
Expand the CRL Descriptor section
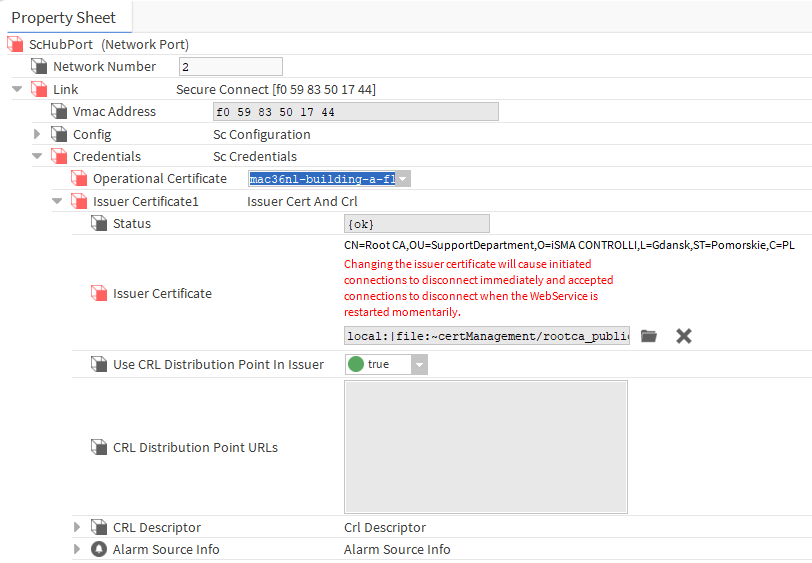click(77, 527)
